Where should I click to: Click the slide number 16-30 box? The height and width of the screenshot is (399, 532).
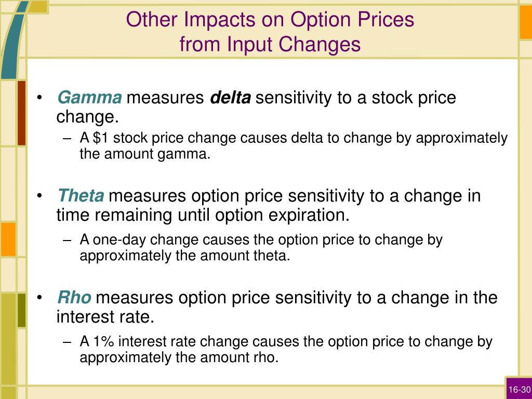click(519, 389)
